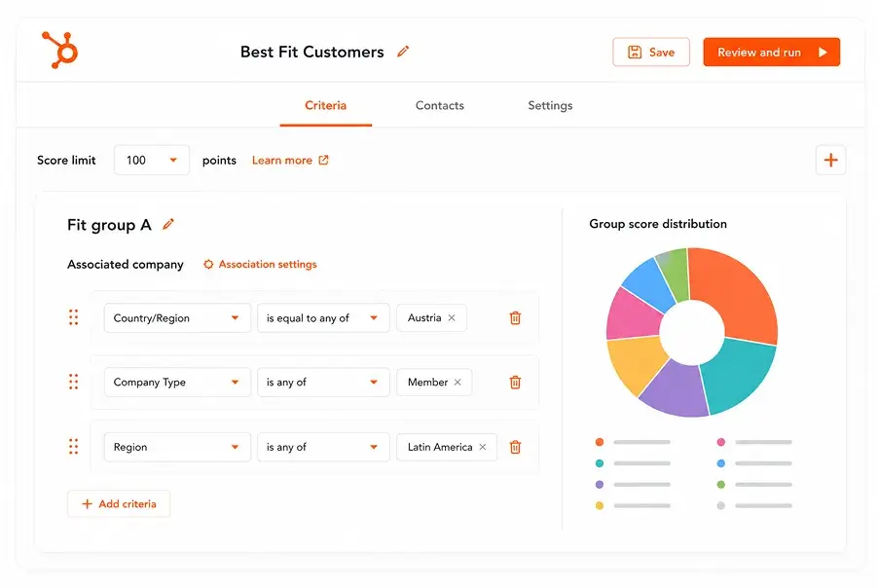
Task: Grab the drag handle for Country/Region row
Action: pyautogui.click(x=73, y=317)
